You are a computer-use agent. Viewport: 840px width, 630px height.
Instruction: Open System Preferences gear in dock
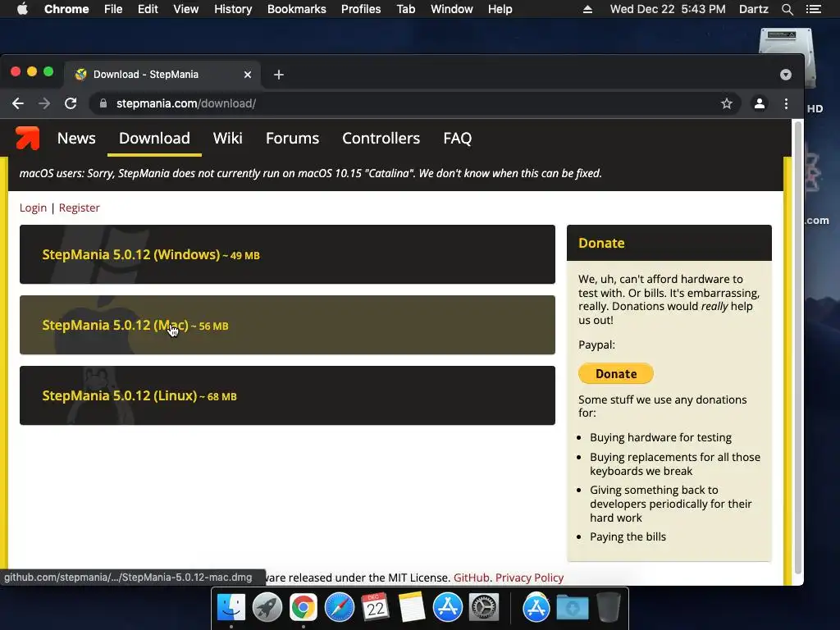(484, 608)
